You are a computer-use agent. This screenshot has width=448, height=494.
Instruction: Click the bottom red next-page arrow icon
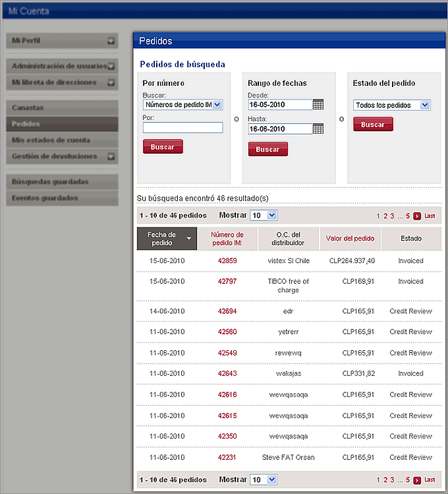tap(417, 480)
